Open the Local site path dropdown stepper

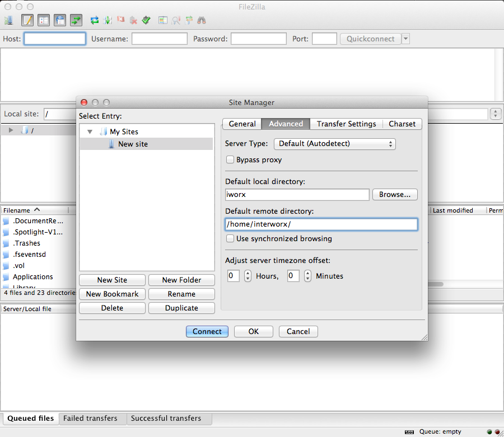(x=496, y=114)
